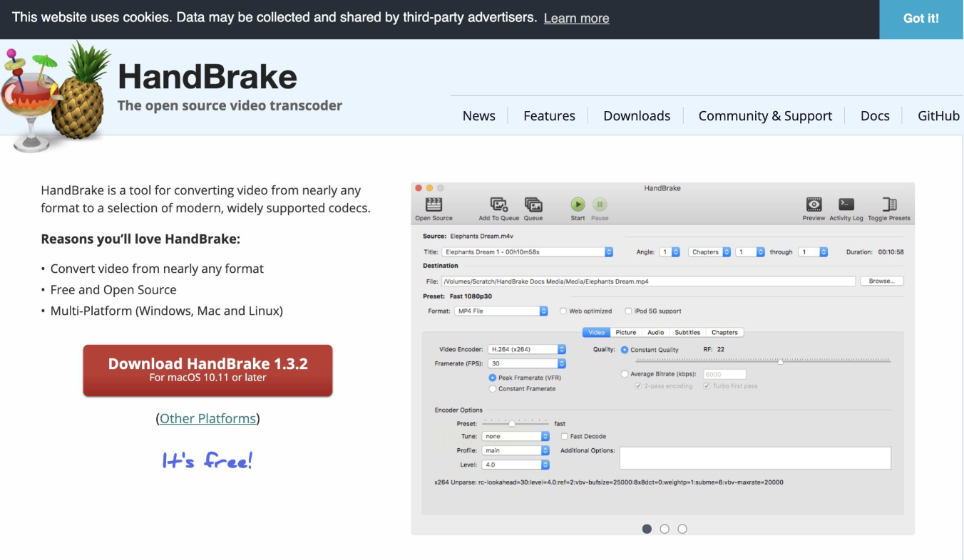
Task: Click the Browse... button
Action: 881,281
